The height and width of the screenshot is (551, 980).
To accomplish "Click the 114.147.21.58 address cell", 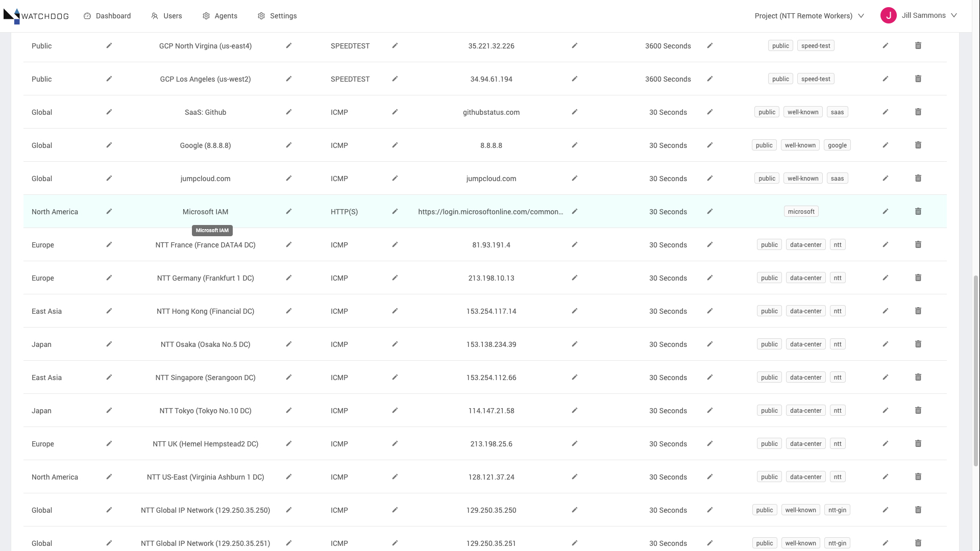I will click(x=491, y=411).
